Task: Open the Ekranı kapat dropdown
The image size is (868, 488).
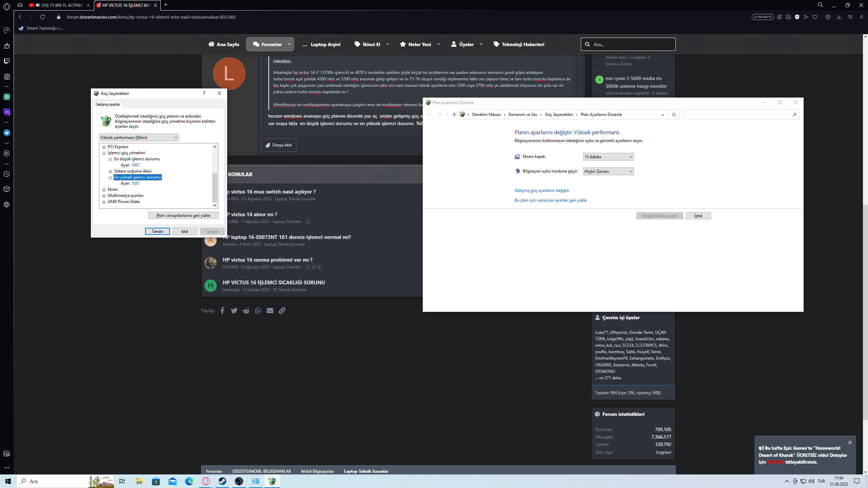Action: pyautogui.click(x=608, y=157)
